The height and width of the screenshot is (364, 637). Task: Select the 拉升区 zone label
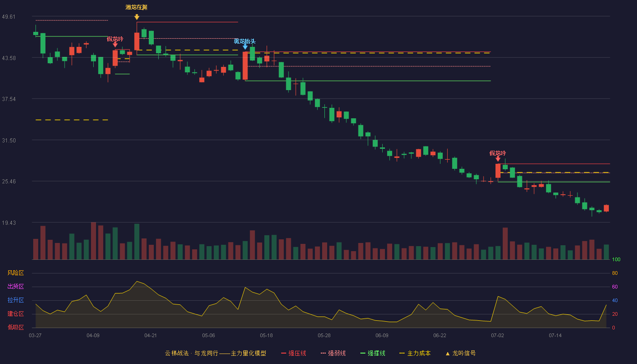point(15,300)
